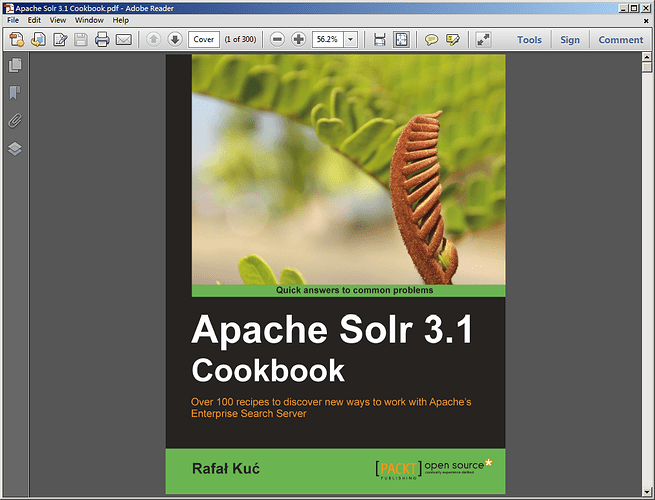Close the document with the menu bar X
655x500 pixels.
(x=646, y=20)
